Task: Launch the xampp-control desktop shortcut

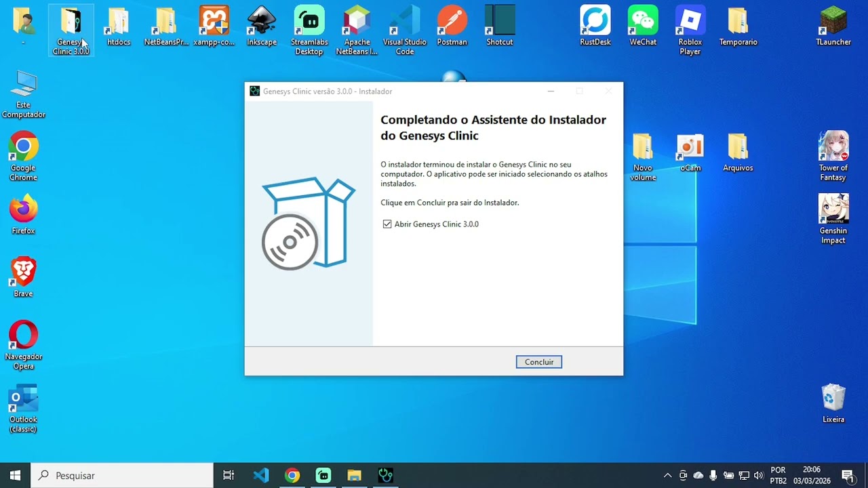Action: click(214, 27)
